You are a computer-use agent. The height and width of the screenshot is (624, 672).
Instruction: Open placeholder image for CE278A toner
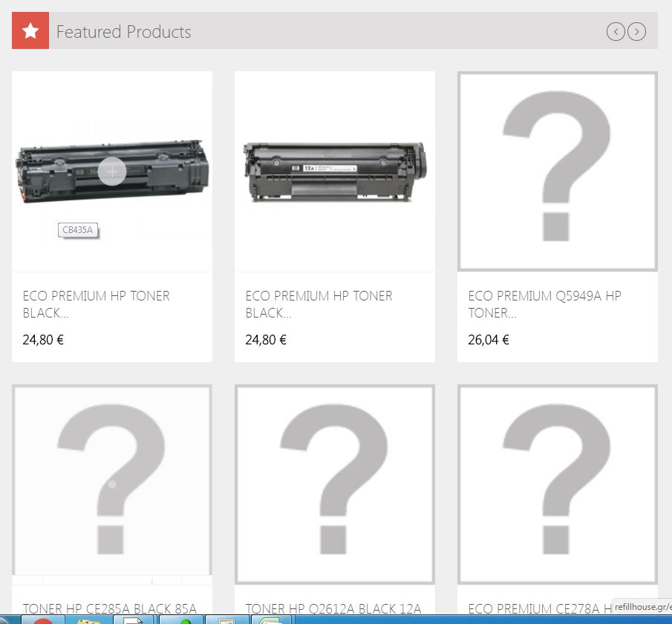pyautogui.click(x=558, y=485)
